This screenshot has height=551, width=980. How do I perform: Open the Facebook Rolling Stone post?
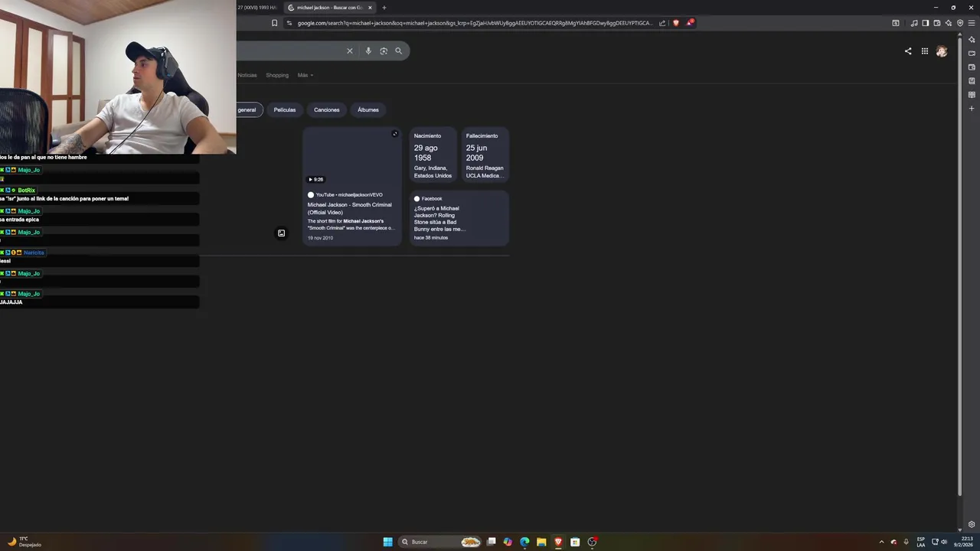coord(459,218)
